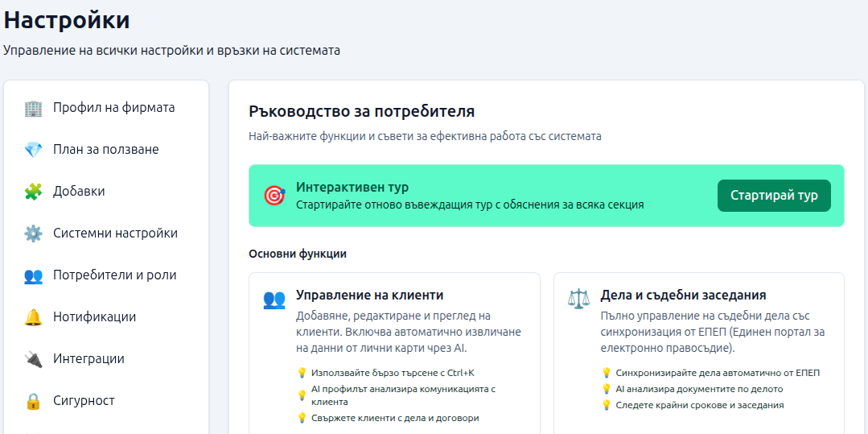The image size is (868, 434).
Task: Click the subtitle Управление на всички настройки
Action: [x=171, y=51]
